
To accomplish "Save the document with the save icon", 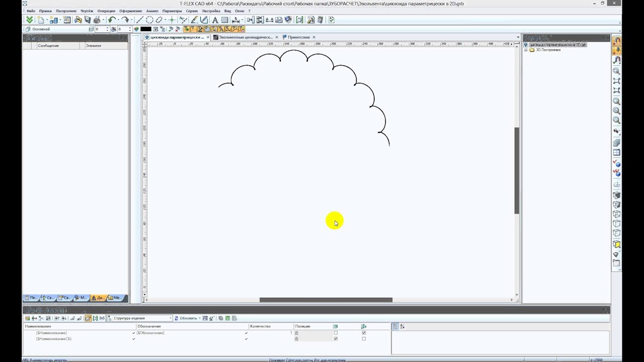I will click(x=88, y=20).
